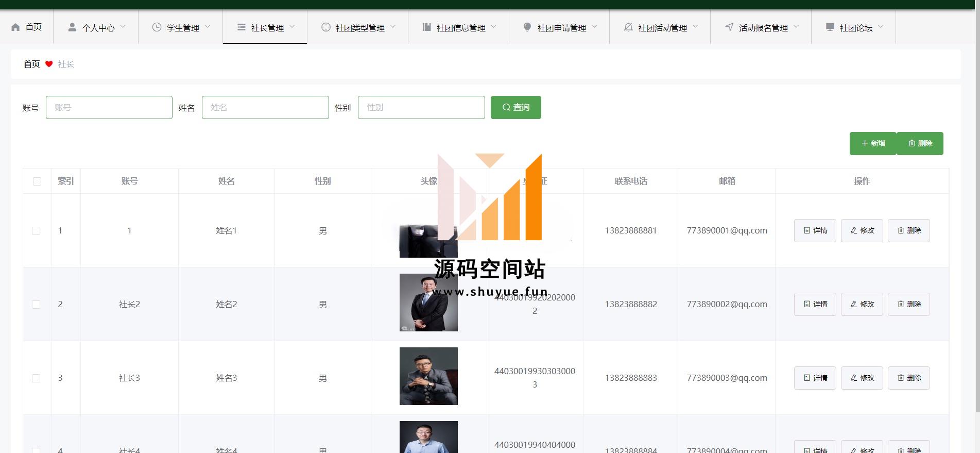Click the avatar photo in 社长2 row
This screenshot has height=453, width=980.
click(x=428, y=303)
